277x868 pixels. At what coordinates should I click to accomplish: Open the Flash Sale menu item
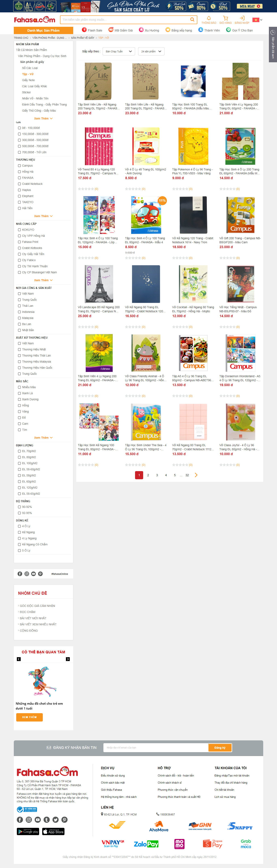pos(92,30)
